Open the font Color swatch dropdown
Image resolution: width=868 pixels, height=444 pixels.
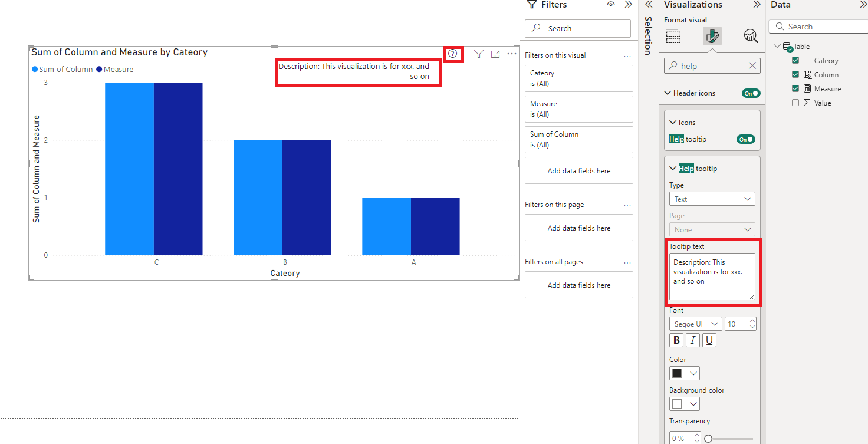pos(685,373)
